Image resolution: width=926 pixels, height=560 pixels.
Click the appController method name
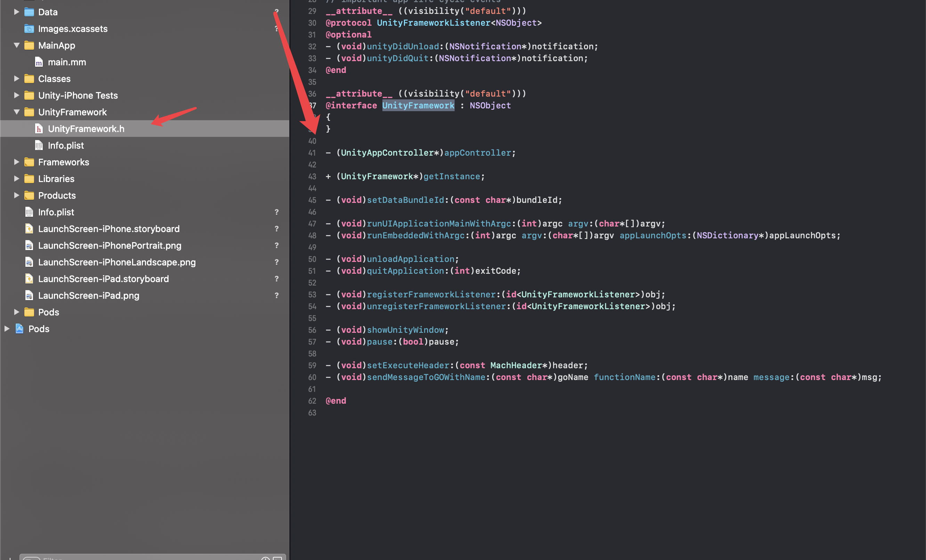click(478, 153)
